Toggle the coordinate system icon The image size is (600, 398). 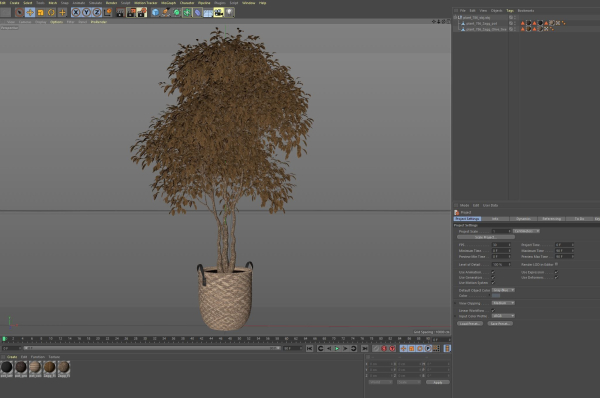pyautogui.click(x=108, y=13)
